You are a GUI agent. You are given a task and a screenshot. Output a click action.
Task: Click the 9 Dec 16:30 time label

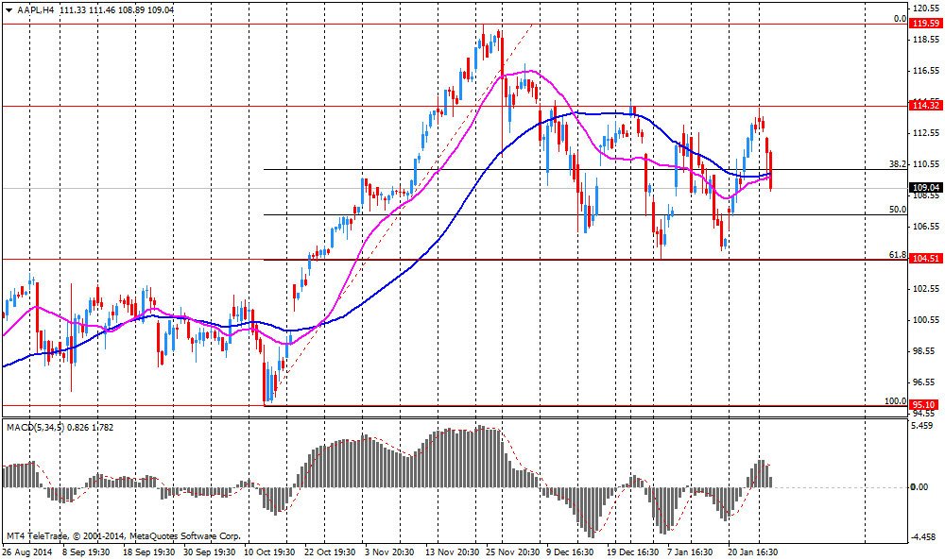(x=570, y=552)
